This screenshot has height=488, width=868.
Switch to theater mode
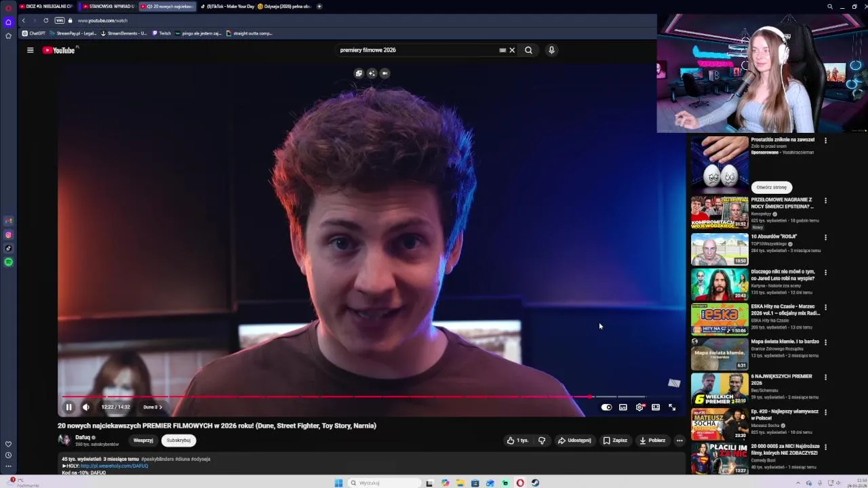(x=656, y=407)
